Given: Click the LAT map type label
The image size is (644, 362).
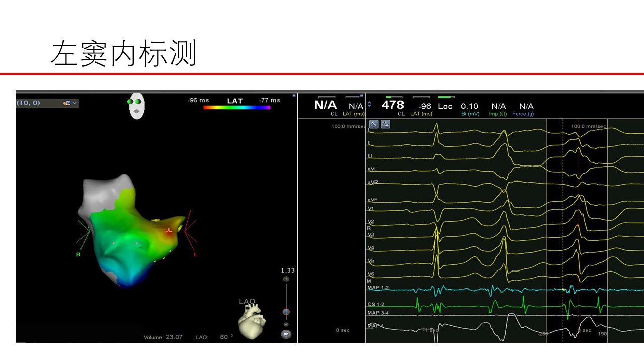Looking at the screenshot, I should point(235,101).
